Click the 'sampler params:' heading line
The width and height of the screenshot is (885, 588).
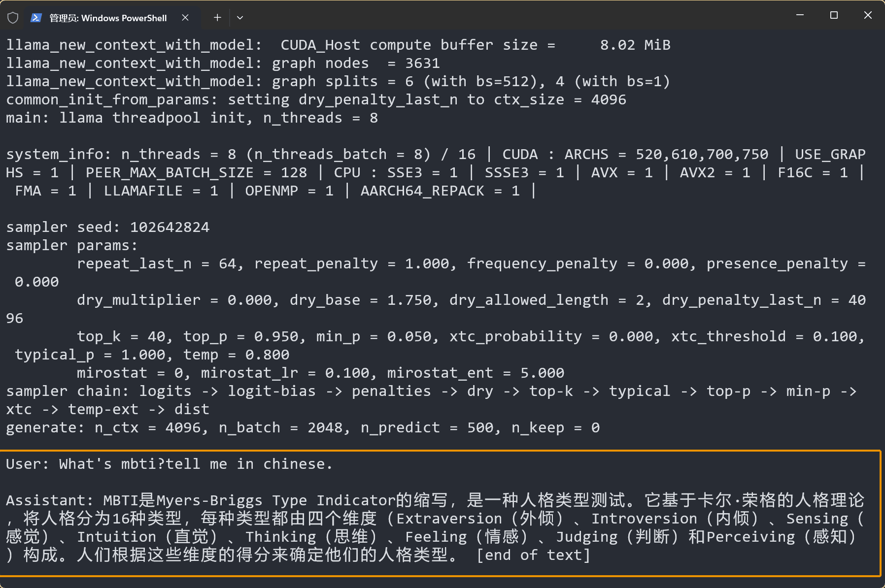pyautogui.click(x=72, y=245)
